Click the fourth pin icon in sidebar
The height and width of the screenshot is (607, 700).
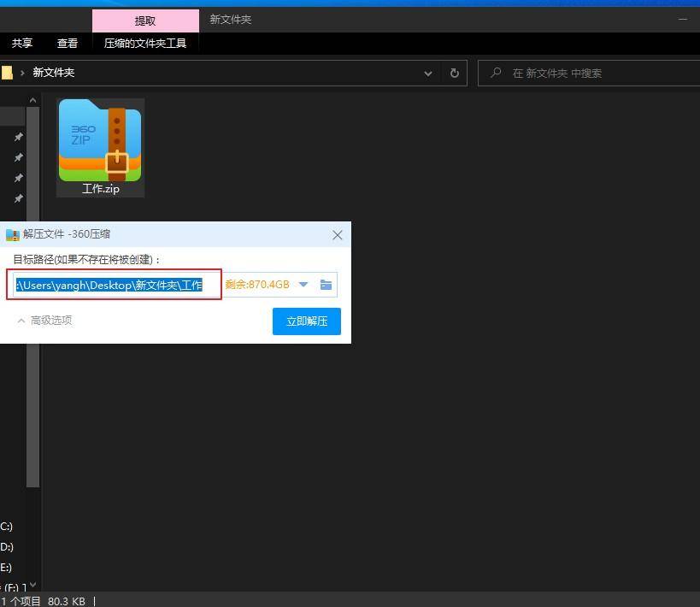(x=18, y=198)
